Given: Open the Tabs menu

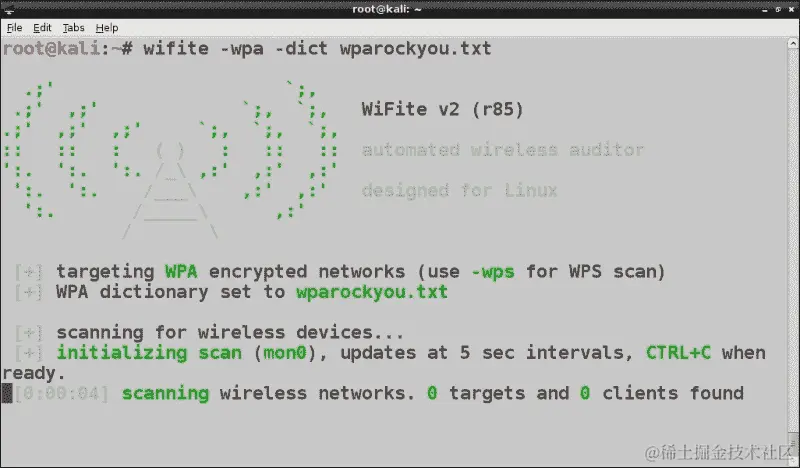Looking at the screenshot, I should (73, 28).
